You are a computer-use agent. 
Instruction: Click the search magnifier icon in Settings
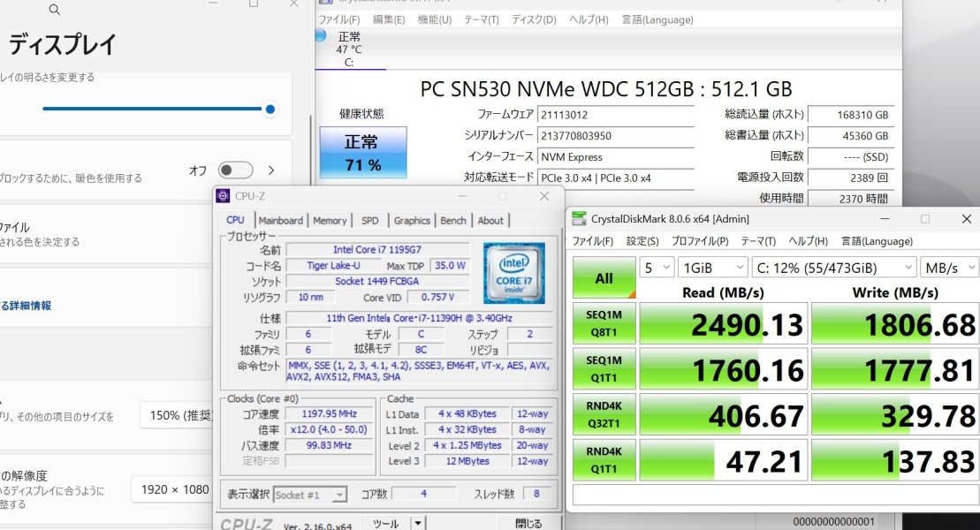(x=55, y=10)
